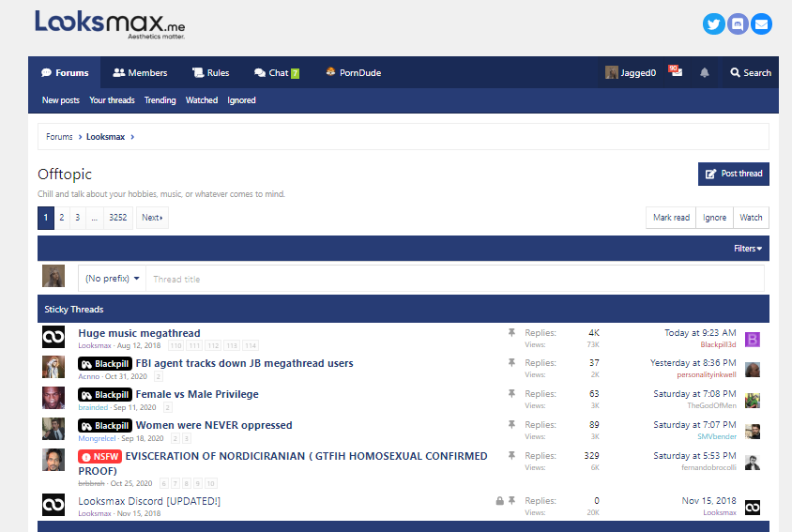Click the NSFW prefix label
Screen dimensions: 792x532
100,457
